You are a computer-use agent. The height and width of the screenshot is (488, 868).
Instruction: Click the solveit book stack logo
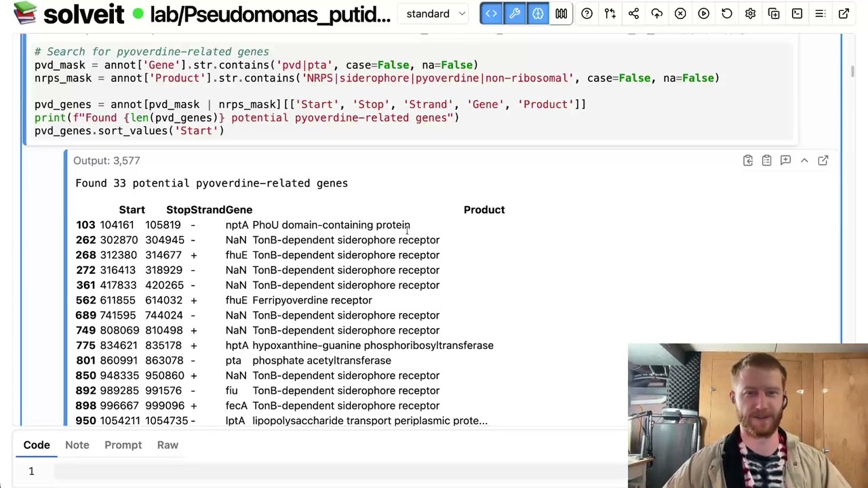coord(25,14)
